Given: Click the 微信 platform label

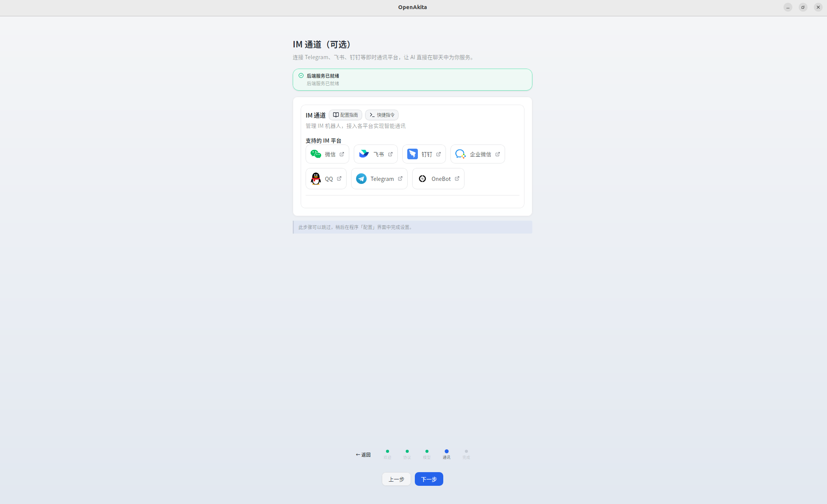Looking at the screenshot, I should coord(330,154).
